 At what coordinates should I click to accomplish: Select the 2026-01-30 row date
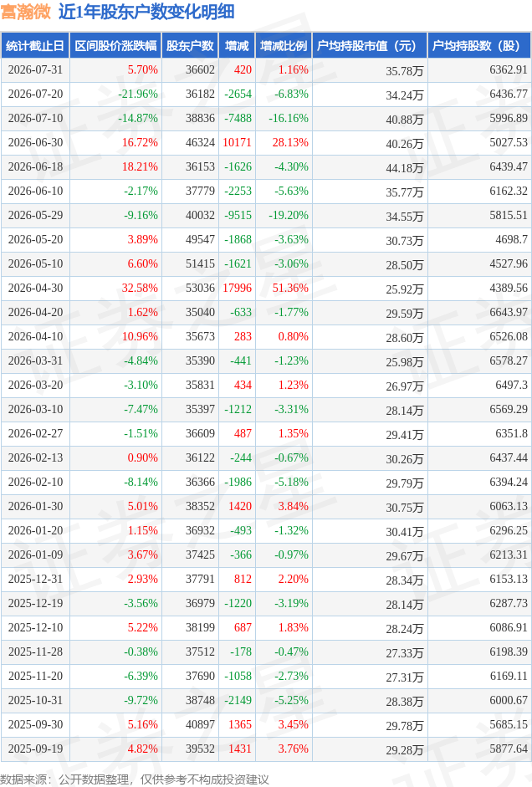point(35,507)
